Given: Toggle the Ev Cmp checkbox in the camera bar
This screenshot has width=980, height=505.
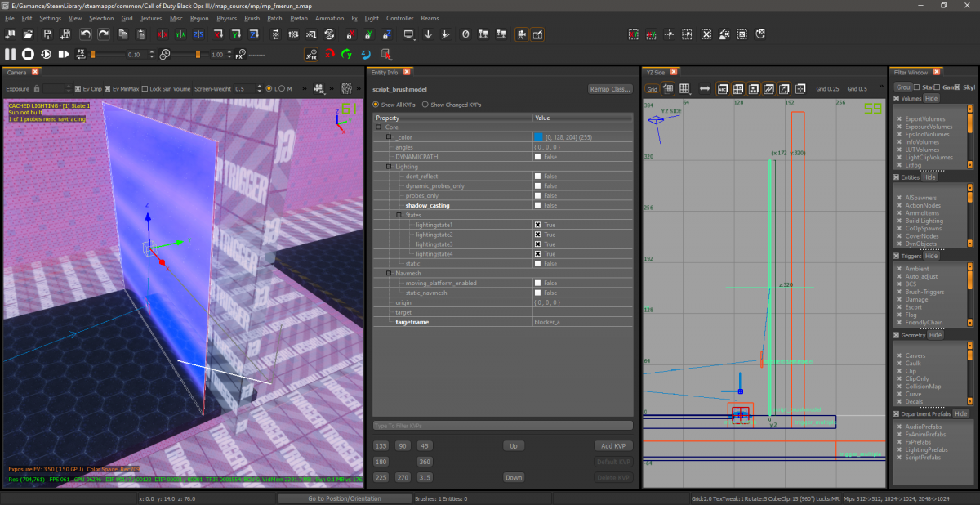Looking at the screenshot, I should (x=78, y=88).
